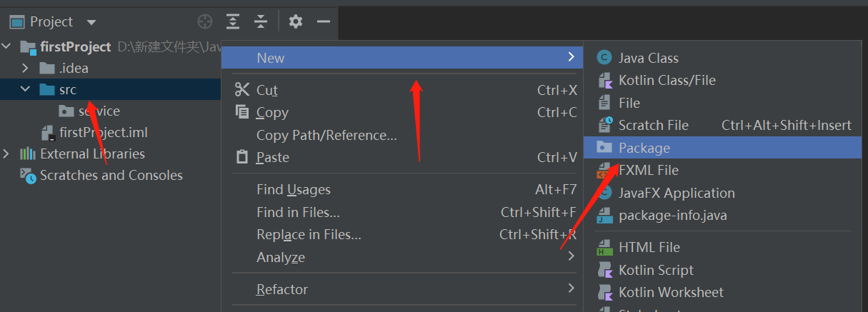Click the HTML File icon

(605, 247)
